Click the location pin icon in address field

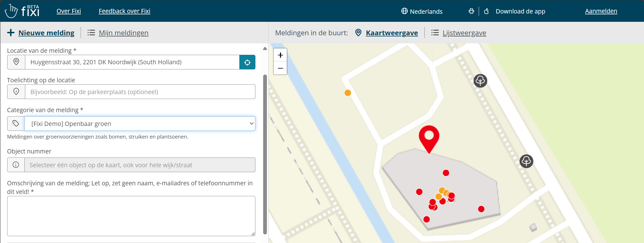coord(16,62)
